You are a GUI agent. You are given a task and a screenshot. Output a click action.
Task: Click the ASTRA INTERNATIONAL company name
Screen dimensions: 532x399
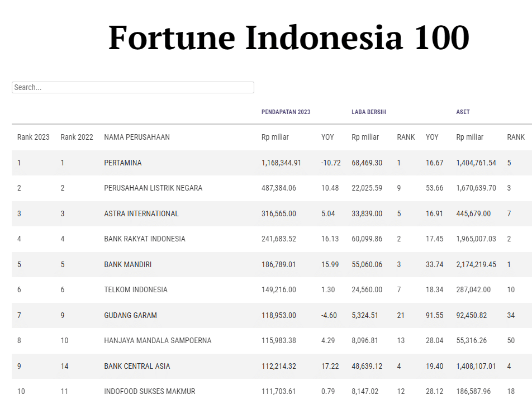coord(141,213)
